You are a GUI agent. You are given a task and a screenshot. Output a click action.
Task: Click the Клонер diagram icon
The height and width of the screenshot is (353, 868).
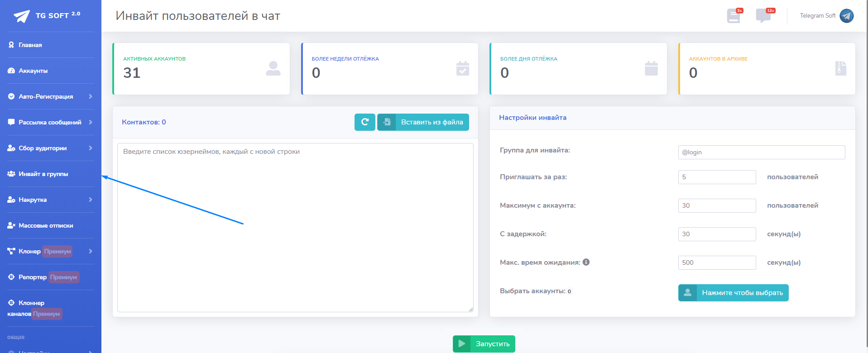pos(11,251)
